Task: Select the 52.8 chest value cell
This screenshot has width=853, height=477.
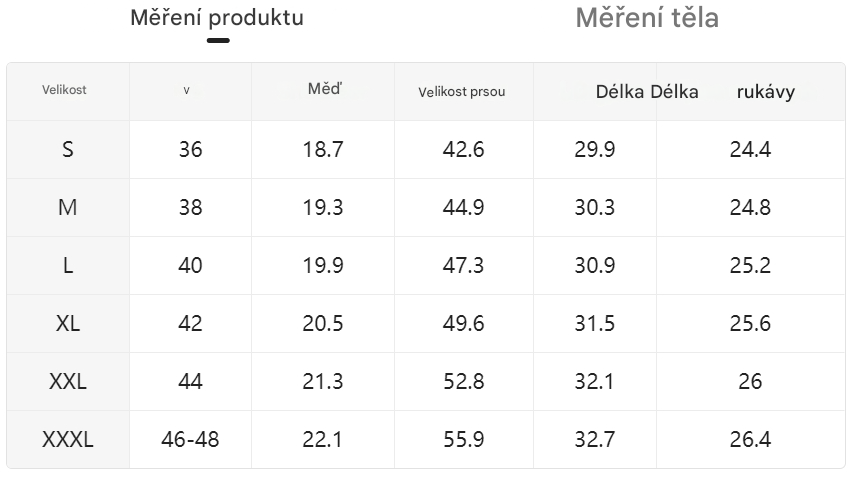Action: click(463, 382)
